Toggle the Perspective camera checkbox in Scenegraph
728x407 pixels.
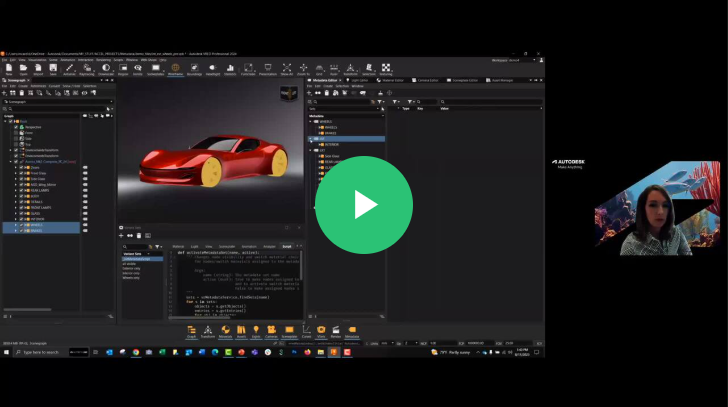(16, 127)
